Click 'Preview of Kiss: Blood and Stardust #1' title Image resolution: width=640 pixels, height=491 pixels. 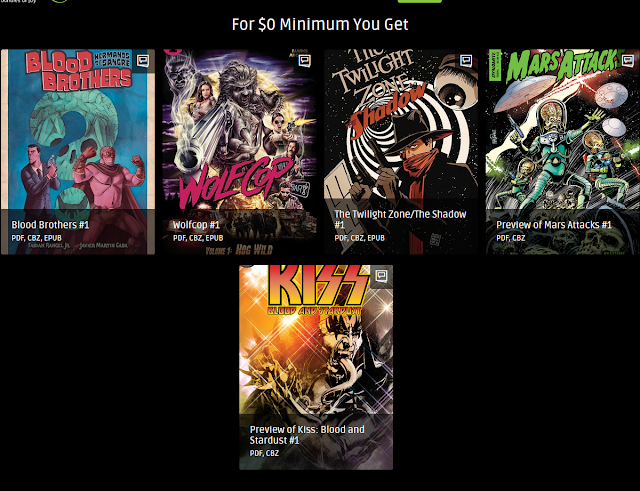[307, 435]
